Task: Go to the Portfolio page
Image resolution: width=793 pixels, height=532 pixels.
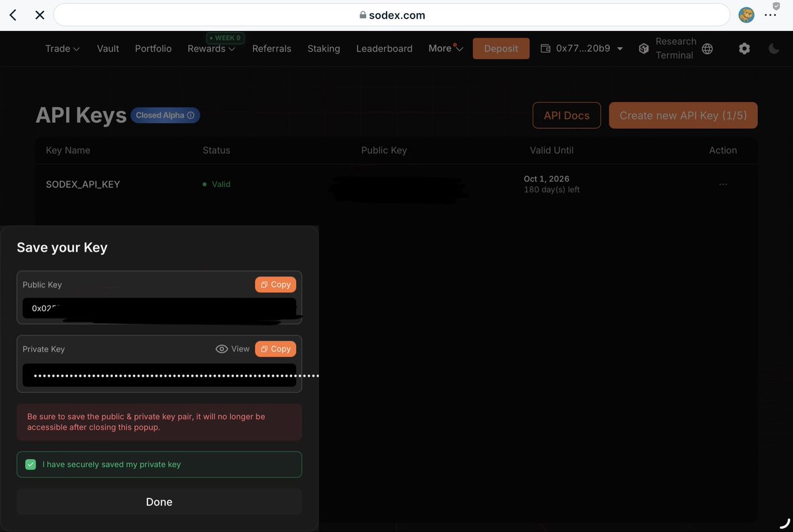Action: [x=153, y=48]
